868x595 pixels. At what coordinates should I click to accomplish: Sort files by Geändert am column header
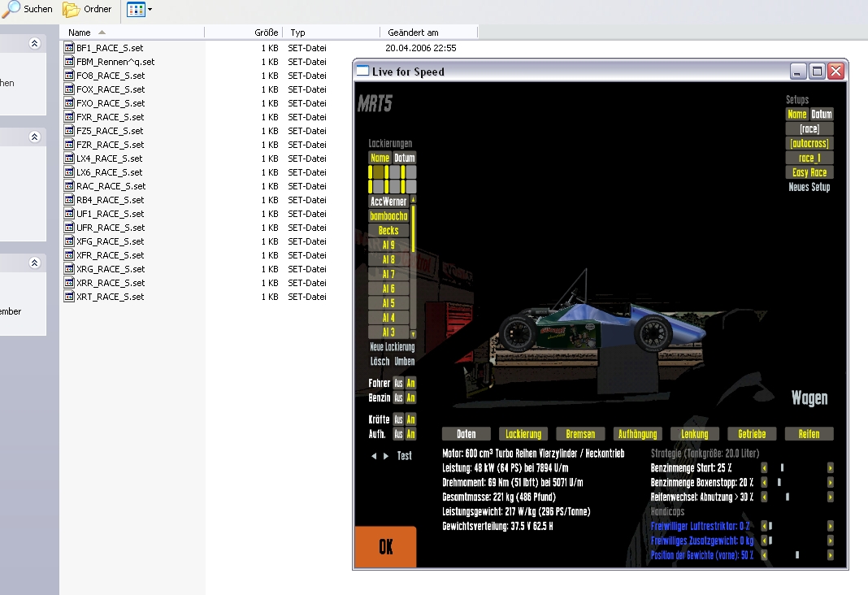(x=428, y=33)
